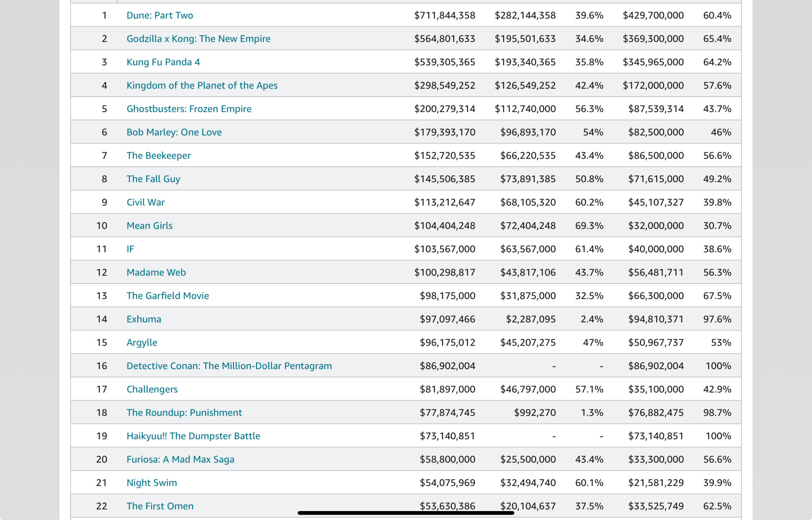
Task: Tap the home indicator bar at bottom
Action: coord(406,513)
